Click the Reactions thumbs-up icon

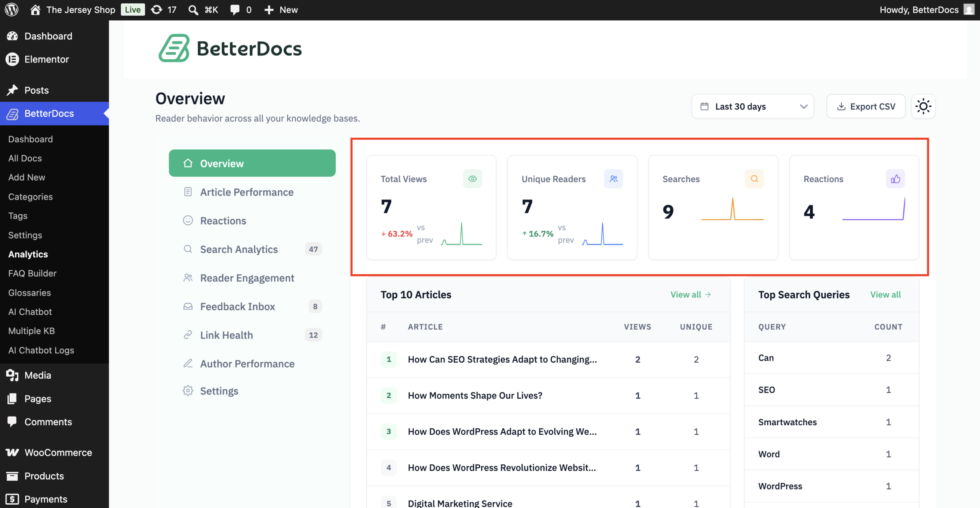(x=895, y=179)
